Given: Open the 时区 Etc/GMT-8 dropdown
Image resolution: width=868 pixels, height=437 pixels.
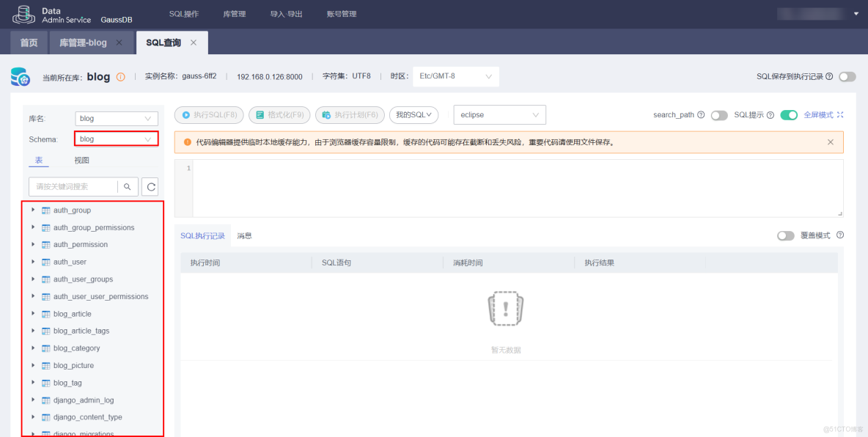Looking at the screenshot, I should [x=455, y=76].
